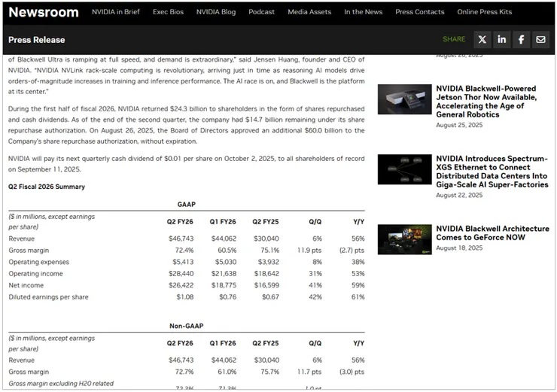
Task: Click diluted earnings per share value $1.08
Action: [x=185, y=297]
